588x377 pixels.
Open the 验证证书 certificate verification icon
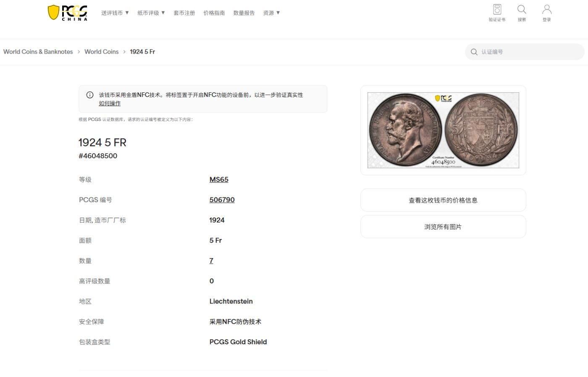tap(497, 13)
